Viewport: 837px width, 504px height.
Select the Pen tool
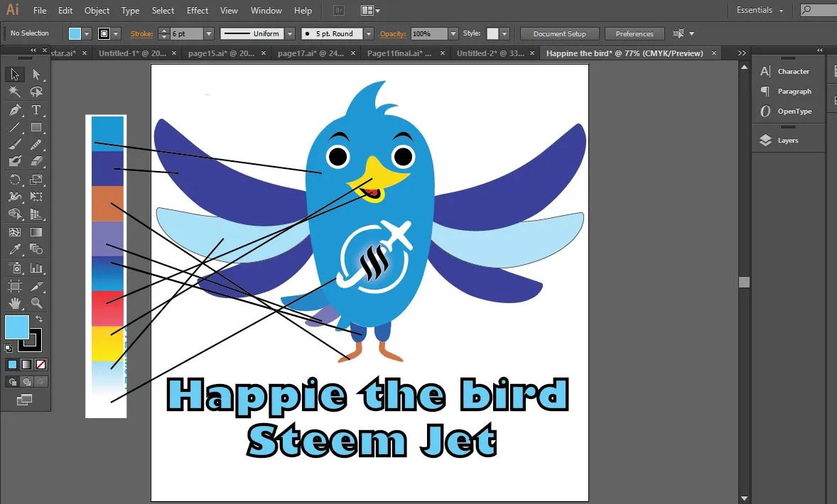(x=15, y=110)
